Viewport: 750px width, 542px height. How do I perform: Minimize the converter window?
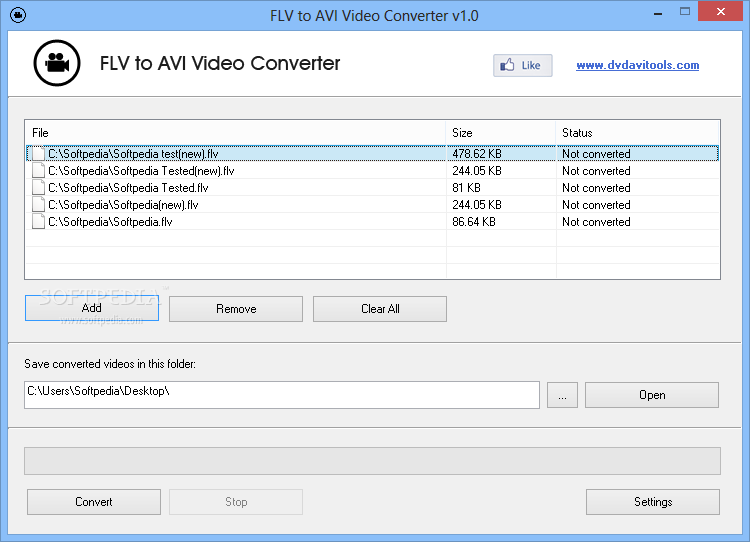coord(658,13)
